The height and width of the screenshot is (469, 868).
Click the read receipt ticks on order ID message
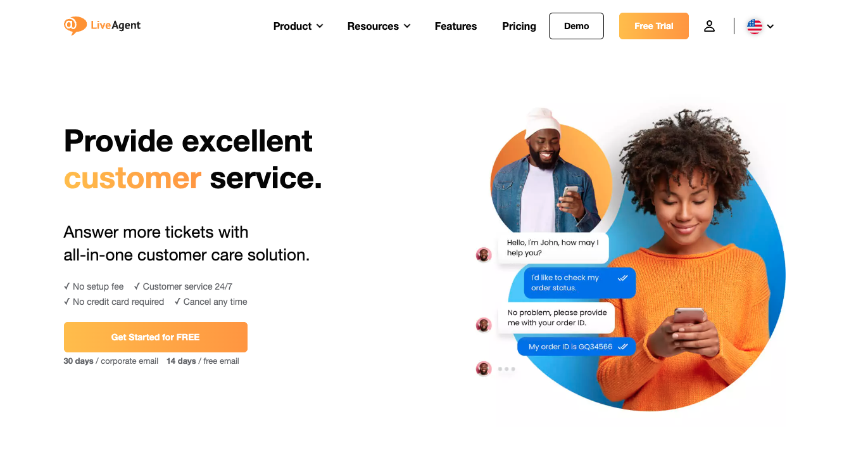[x=622, y=347]
